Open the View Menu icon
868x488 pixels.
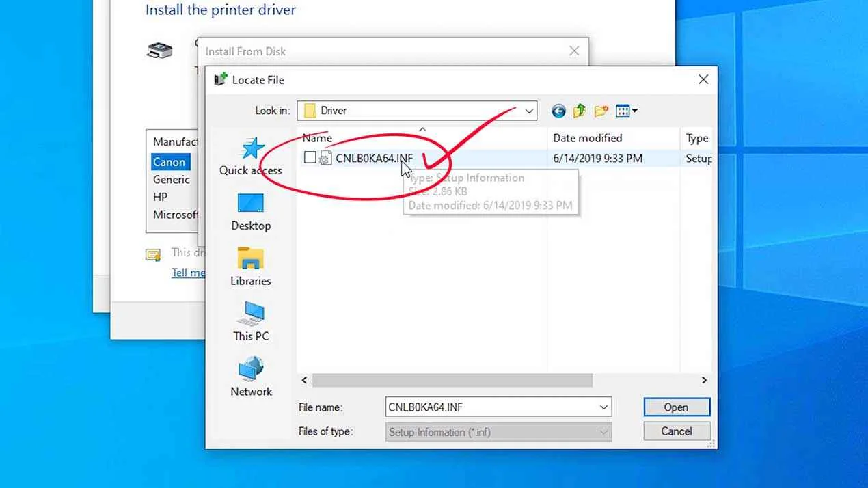point(627,111)
